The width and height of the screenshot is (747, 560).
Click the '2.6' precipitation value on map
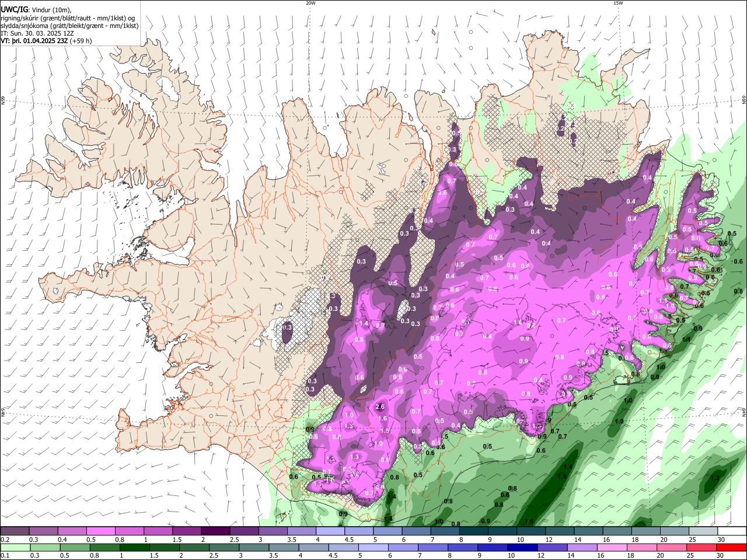[x=380, y=407]
